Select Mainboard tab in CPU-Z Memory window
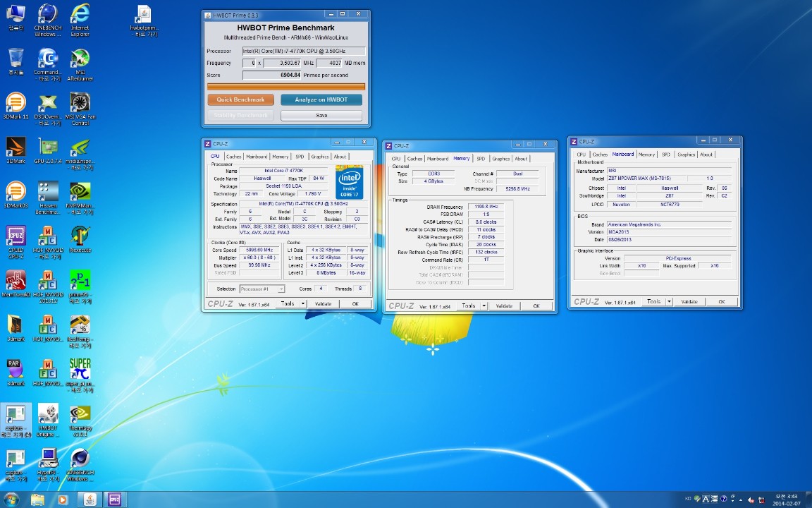The width and height of the screenshot is (812, 508). pos(438,159)
